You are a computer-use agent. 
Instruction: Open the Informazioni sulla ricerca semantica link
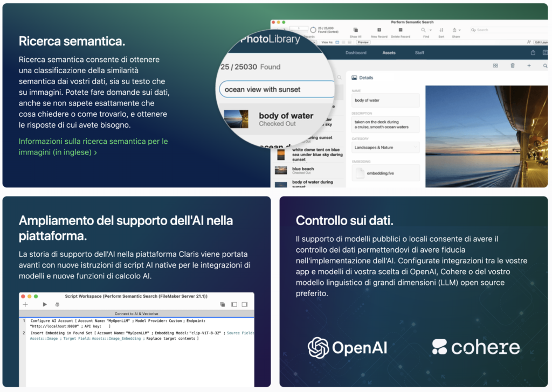93,146
